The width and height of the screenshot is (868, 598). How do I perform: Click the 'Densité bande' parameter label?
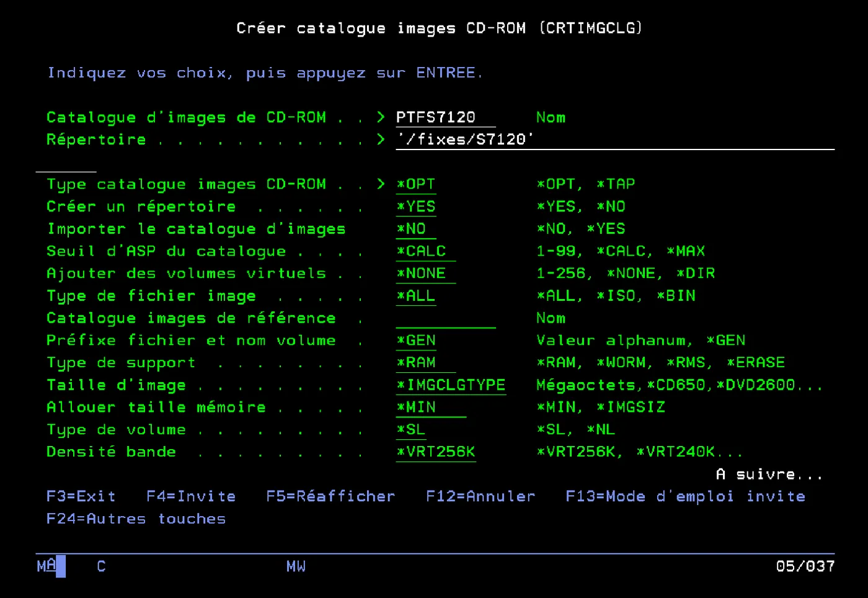coord(111,452)
